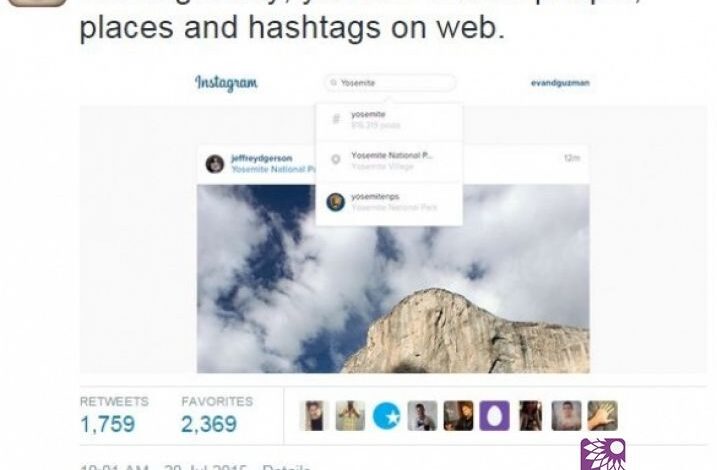Click the purple egg avatar
Viewport: 717px width, 470px height.
(494, 416)
